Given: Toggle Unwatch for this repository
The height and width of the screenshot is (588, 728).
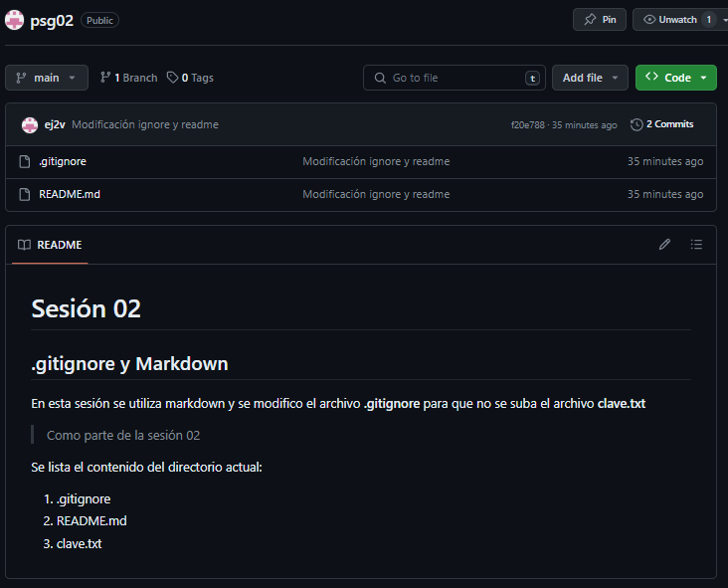Looking at the screenshot, I should click(678, 20).
